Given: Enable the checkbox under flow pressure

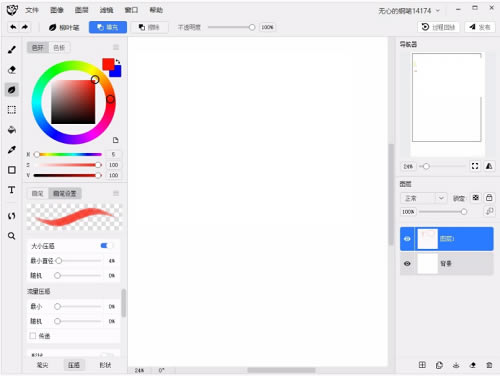Looking at the screenshot, I should (x=33, y=336).
